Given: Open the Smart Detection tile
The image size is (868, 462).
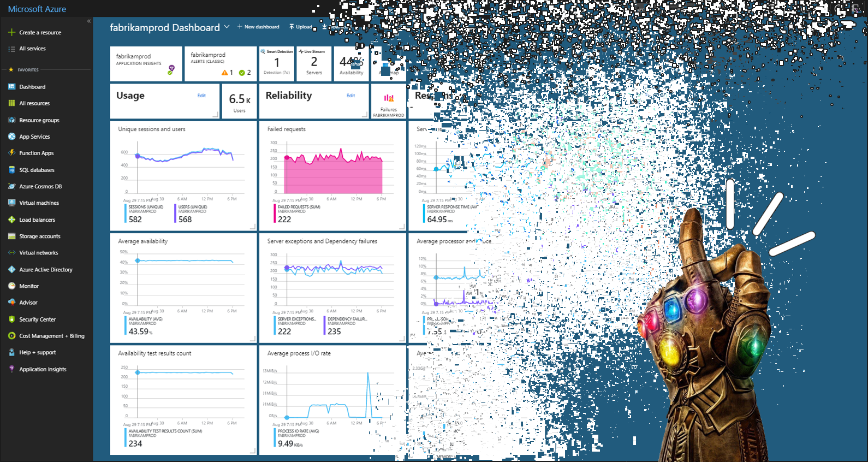Looking at the screenshot, I should [277, 64].
